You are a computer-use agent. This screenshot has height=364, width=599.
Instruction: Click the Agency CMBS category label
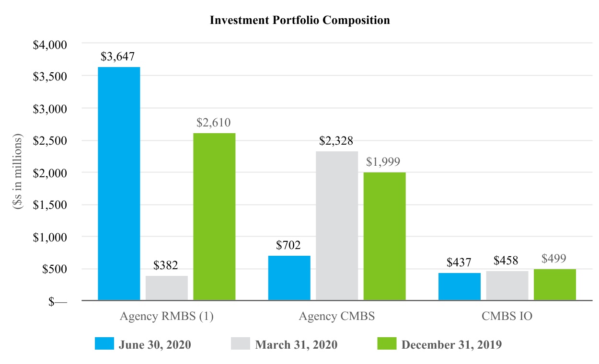tap(337, 317)
